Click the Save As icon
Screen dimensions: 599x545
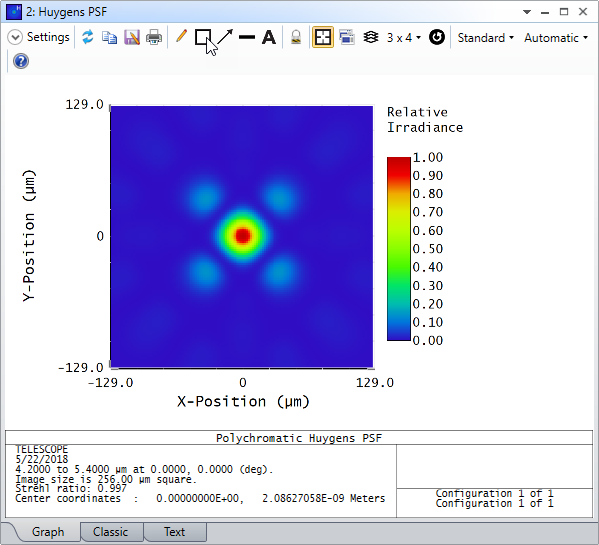pyautogui.click(x=132, y=37)
